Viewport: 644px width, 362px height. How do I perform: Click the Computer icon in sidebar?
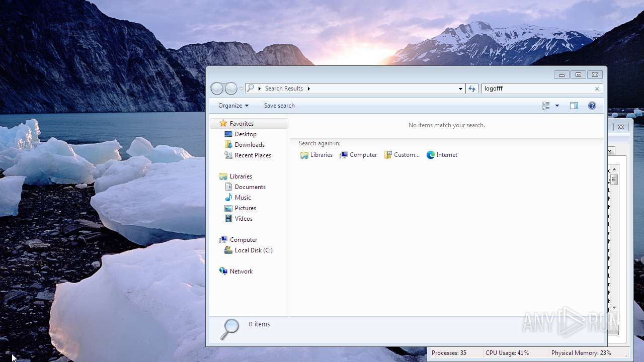click(223, 240)
